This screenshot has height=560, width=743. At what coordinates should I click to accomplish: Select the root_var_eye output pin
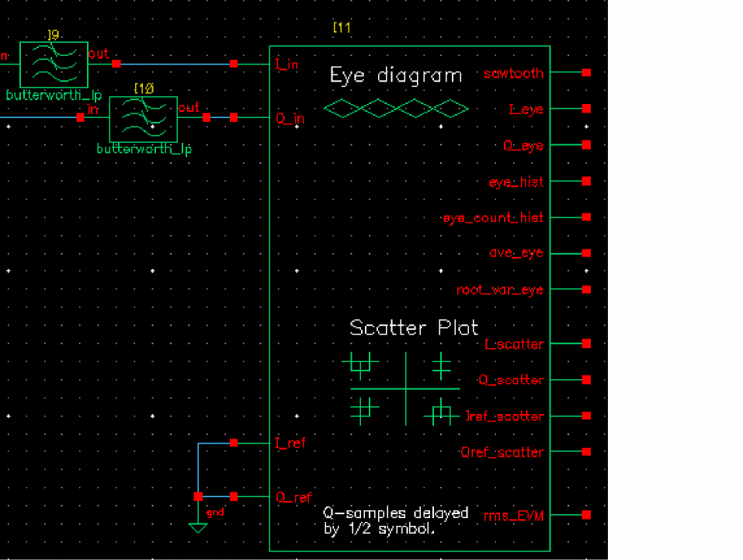pos(586,289)
